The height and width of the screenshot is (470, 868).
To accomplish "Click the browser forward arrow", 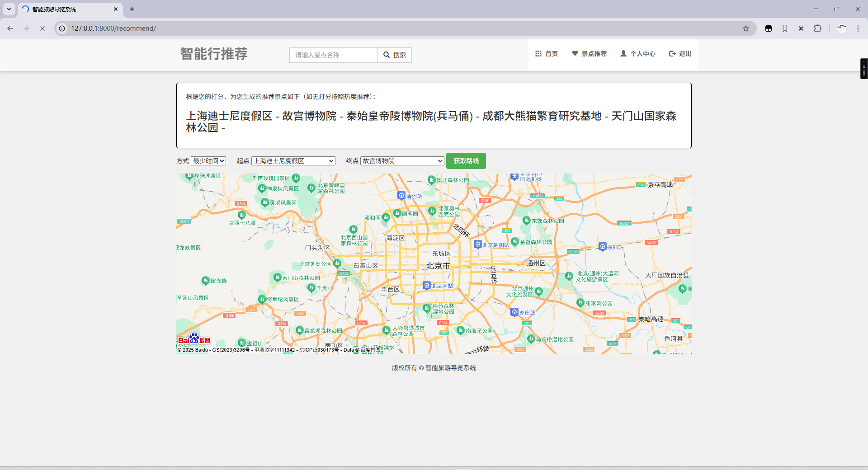I will (26, 28).
